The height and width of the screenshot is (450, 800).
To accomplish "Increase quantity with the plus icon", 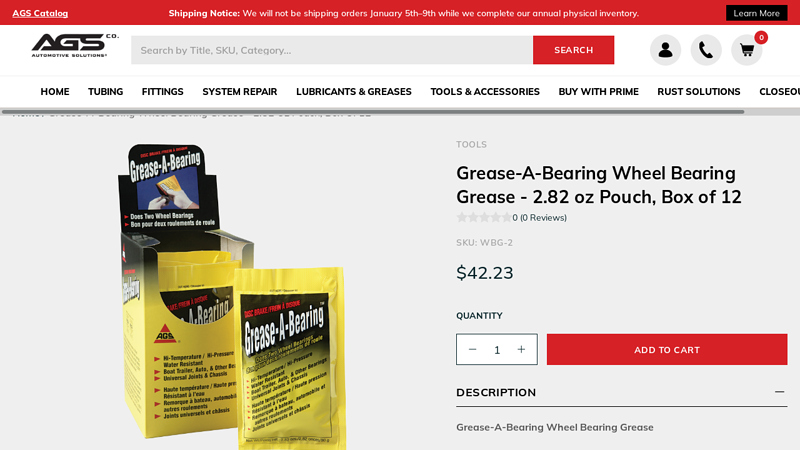I will 521,349.
